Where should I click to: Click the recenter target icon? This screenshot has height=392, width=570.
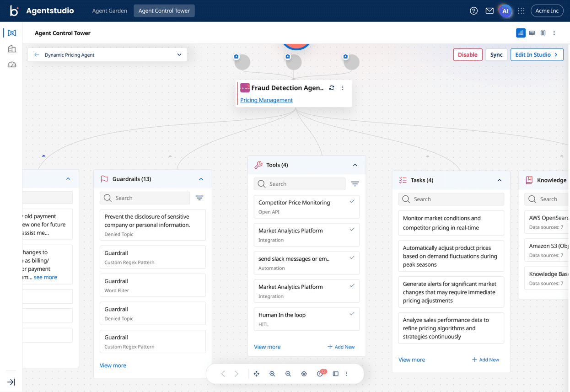(x=304, y=374)
